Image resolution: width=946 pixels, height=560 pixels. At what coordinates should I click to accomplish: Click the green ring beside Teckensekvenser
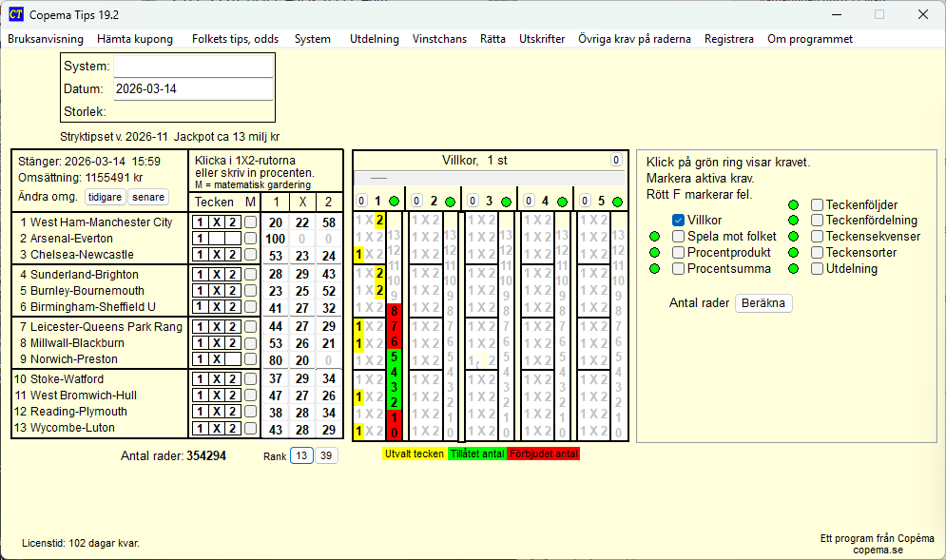(x=794, y=237)
